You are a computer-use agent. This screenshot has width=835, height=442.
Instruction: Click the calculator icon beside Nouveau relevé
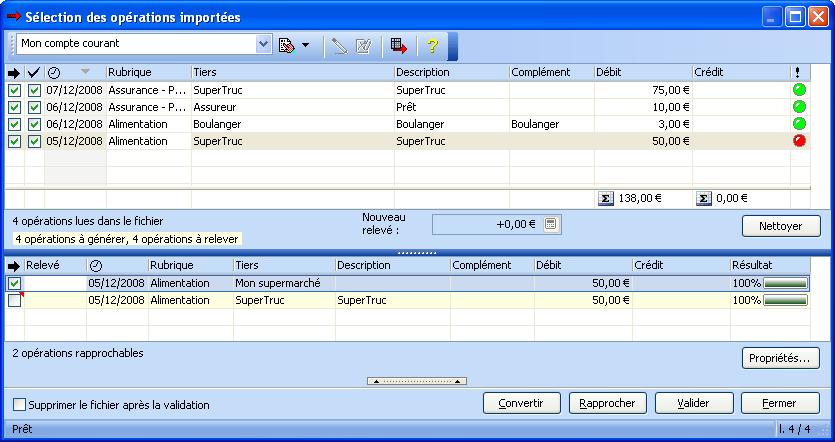click(x=550, y=225)
